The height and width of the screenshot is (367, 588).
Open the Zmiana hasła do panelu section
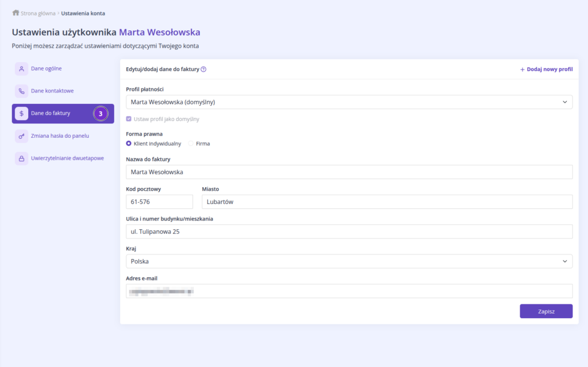[60, 136]
